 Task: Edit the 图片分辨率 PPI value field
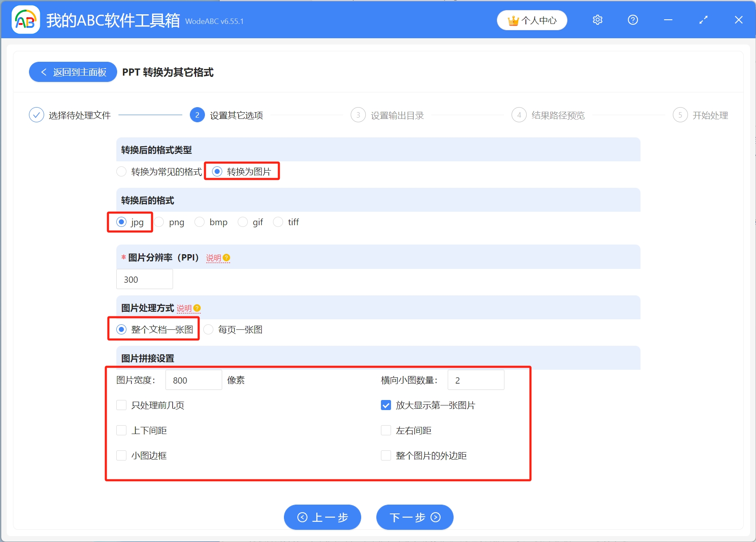[144, 279]
